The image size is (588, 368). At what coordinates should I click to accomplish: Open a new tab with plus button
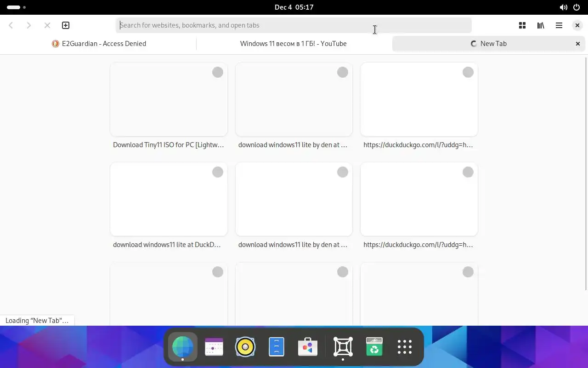66,25
